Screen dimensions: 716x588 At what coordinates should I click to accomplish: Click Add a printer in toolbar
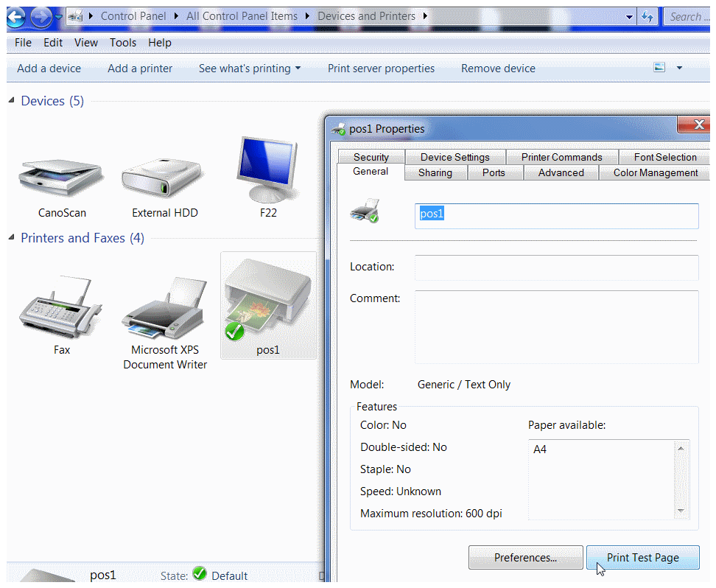pyautogui.click(x=140, y=68)
